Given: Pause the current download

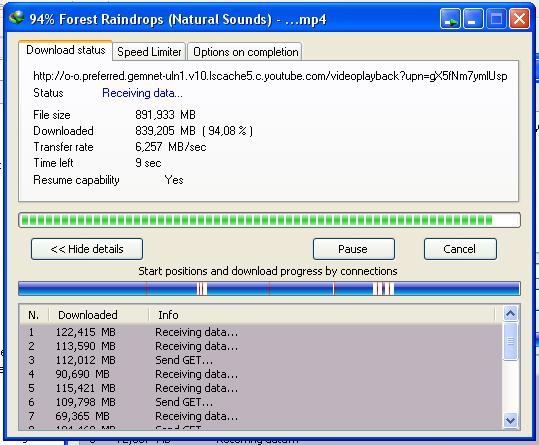Looking at the screenshot, I should [354, 249].
